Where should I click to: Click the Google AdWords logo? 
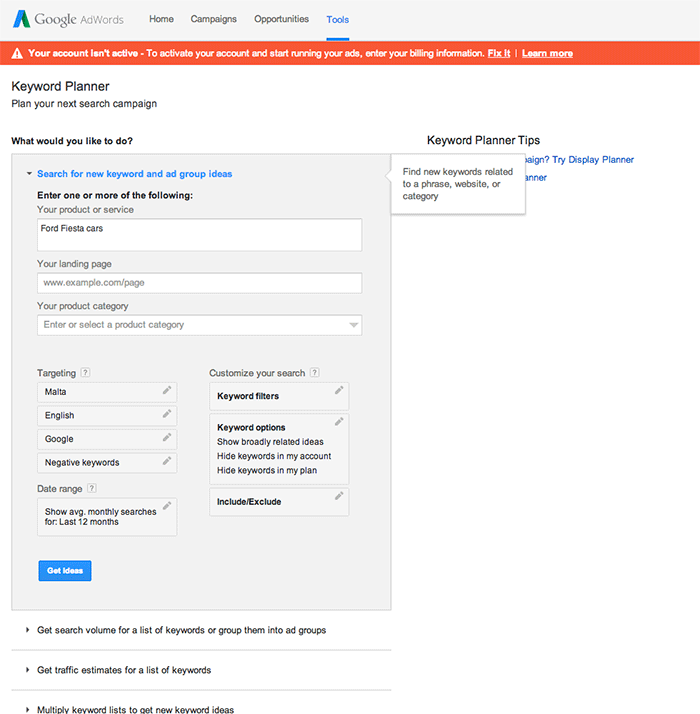[x=68, y=19]
